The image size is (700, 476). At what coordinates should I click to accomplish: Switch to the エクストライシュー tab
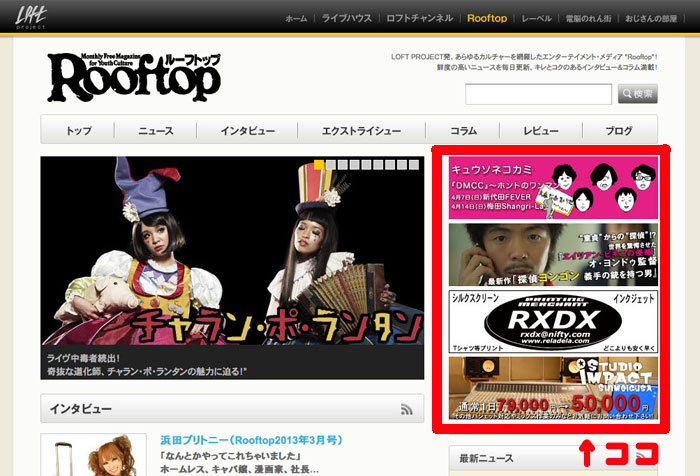362,130
